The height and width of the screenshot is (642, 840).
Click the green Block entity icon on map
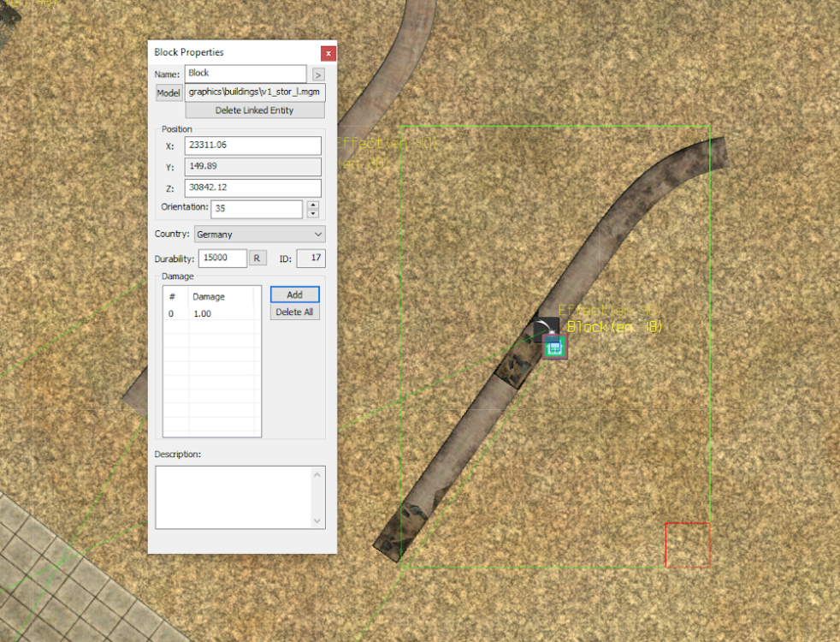(554, 347)
